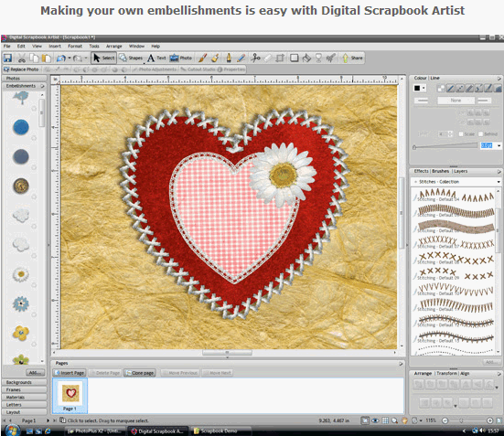
Task: Open the Embellishments panel options arrow
Action: 42,86
